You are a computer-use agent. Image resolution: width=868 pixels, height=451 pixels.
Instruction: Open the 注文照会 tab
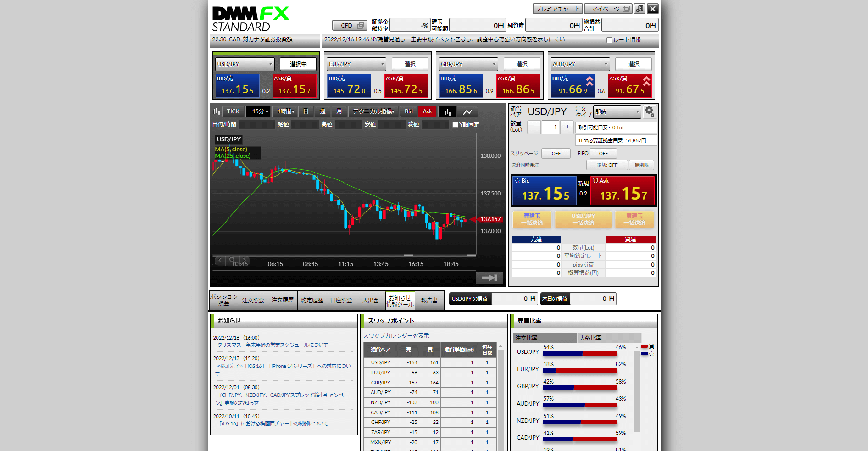pyautogui.click(x=253, y=300)
